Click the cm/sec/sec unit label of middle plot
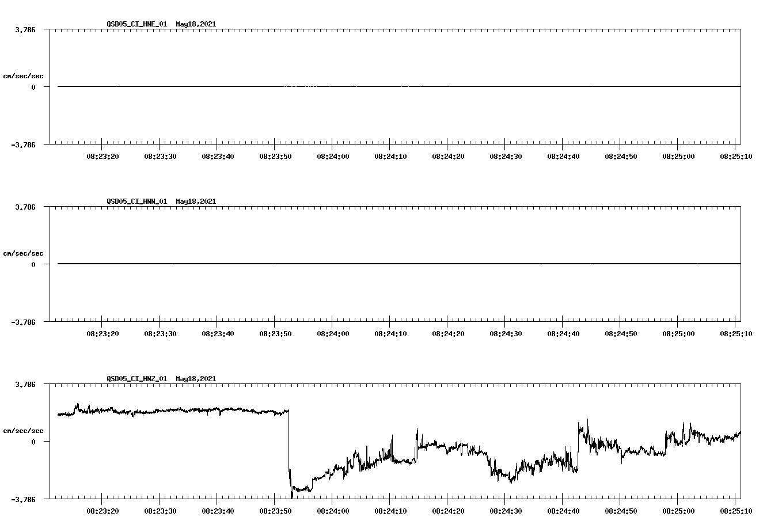The height and width of the screenshot is (532, 782). [24, 253]
